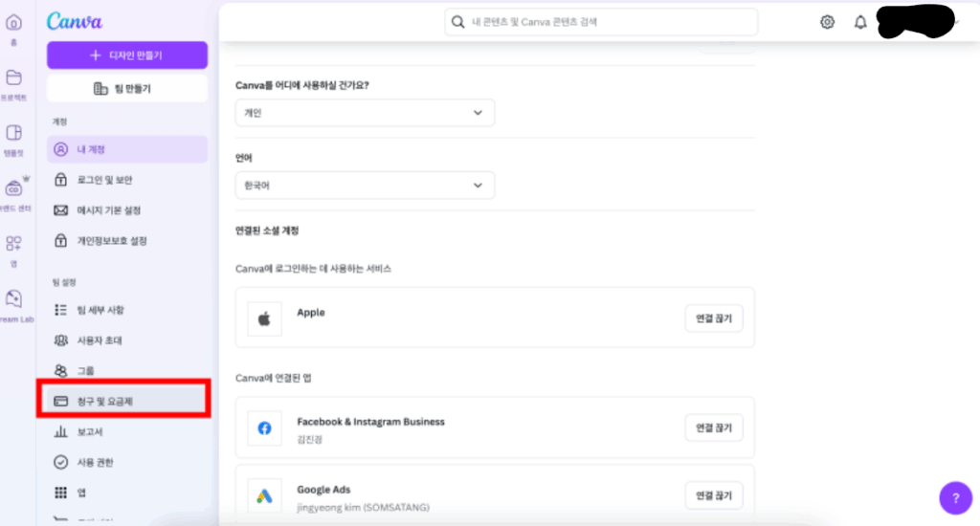Click the Apple logo icon
The width and height of the screenshot is (980, 526).
264,318
